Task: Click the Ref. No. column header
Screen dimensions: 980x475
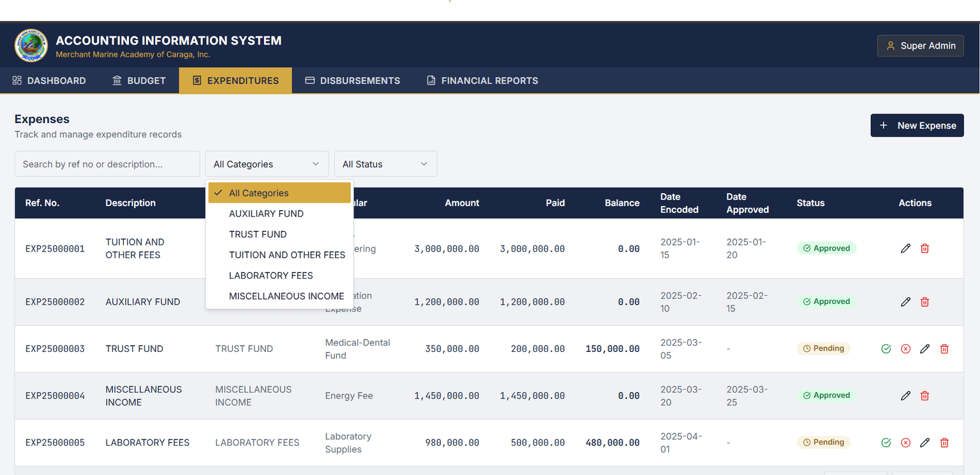Action: pos(42,203)
